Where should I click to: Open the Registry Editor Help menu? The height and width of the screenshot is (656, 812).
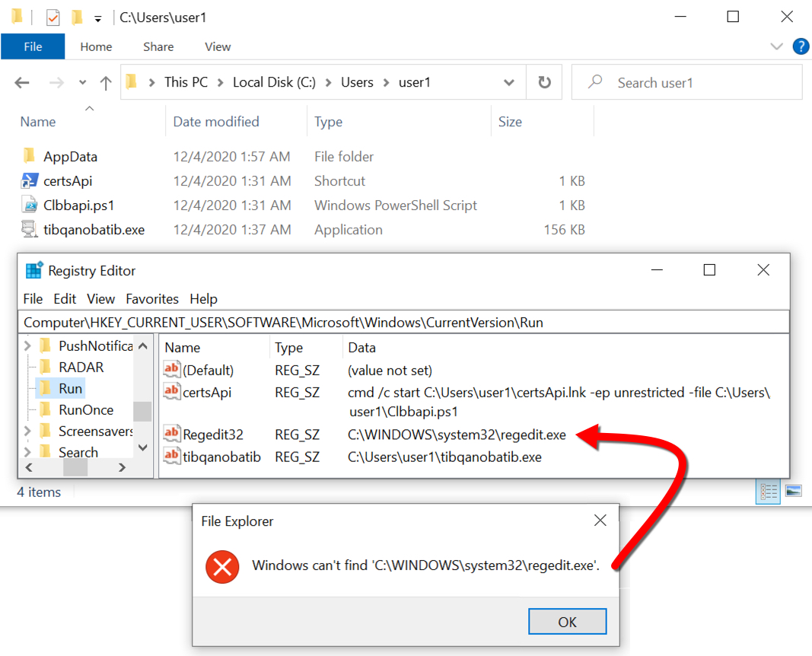(x=203, y=299)
